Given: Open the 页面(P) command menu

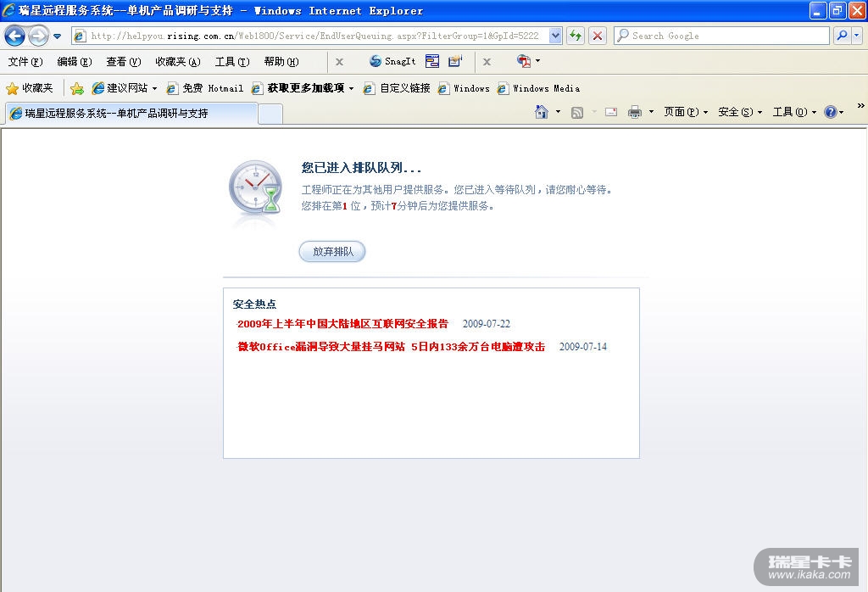Looking at the screenshot, I should (x=686, y=112).
